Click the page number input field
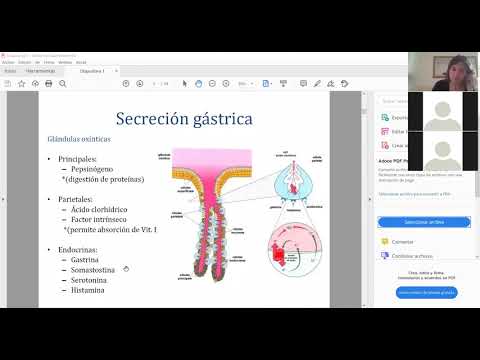 pos(155,84)
